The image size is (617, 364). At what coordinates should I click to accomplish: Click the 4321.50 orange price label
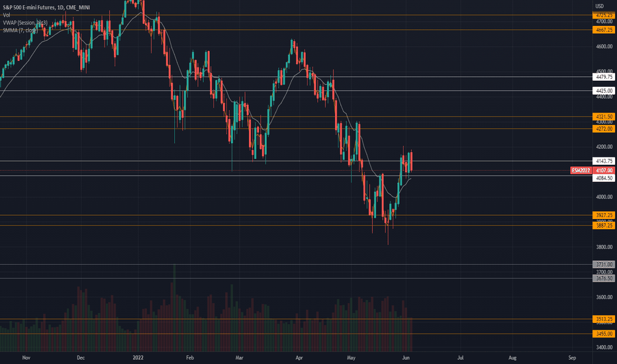tap(604, 117)
